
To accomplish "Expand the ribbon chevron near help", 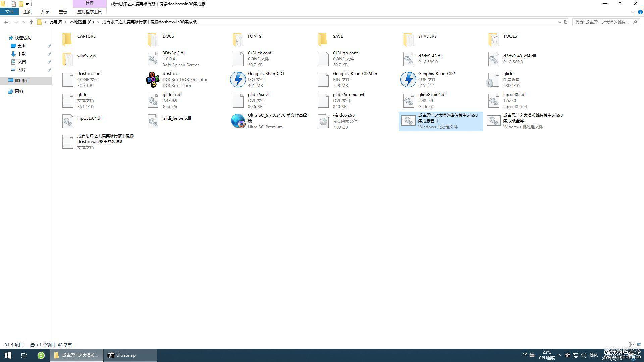I will (x=633, y=12).
